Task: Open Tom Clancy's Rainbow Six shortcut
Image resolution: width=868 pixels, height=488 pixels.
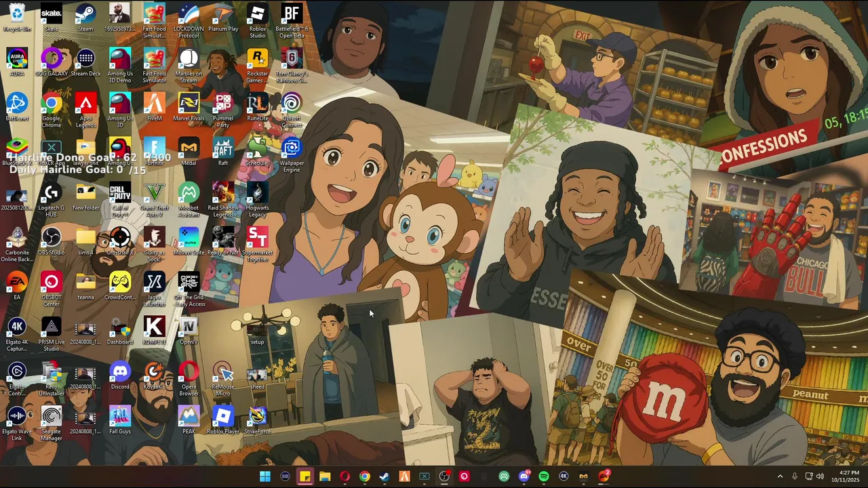Action: pyautogui.click(x=292, y=66)
